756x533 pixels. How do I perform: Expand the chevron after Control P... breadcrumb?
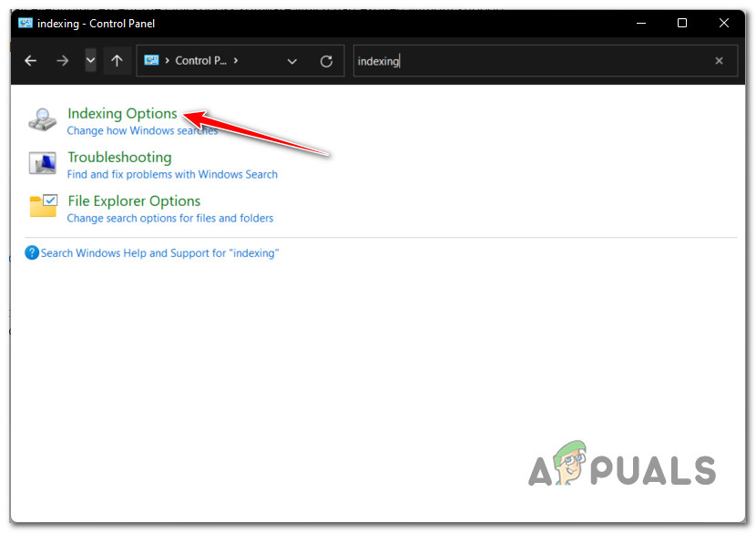click(236, 61)
